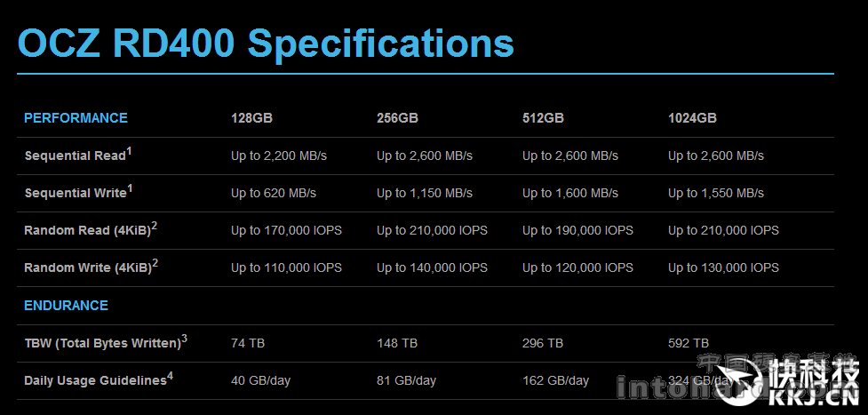Select the ENDURANCE section header
The height and width of the screenshot is (415, 868).
pyautogui.click(x=66, y=306)
